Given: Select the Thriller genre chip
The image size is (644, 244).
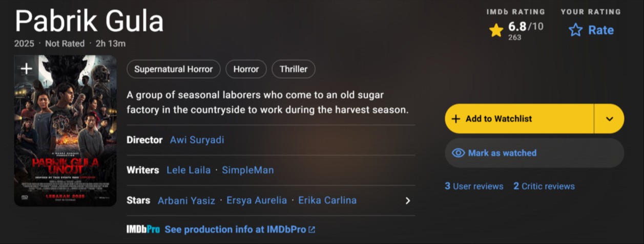Looking at the screenshot, I should tap(294, 69).
